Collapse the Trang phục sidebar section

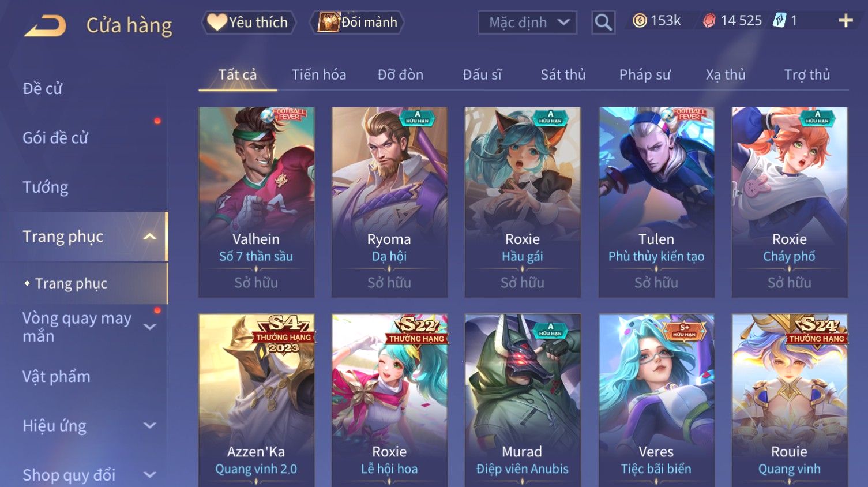tap(149, 237)
